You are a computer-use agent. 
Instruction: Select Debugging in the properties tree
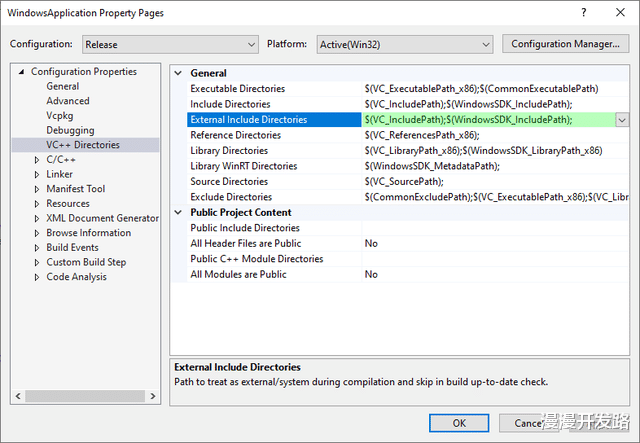click(70, 130)
